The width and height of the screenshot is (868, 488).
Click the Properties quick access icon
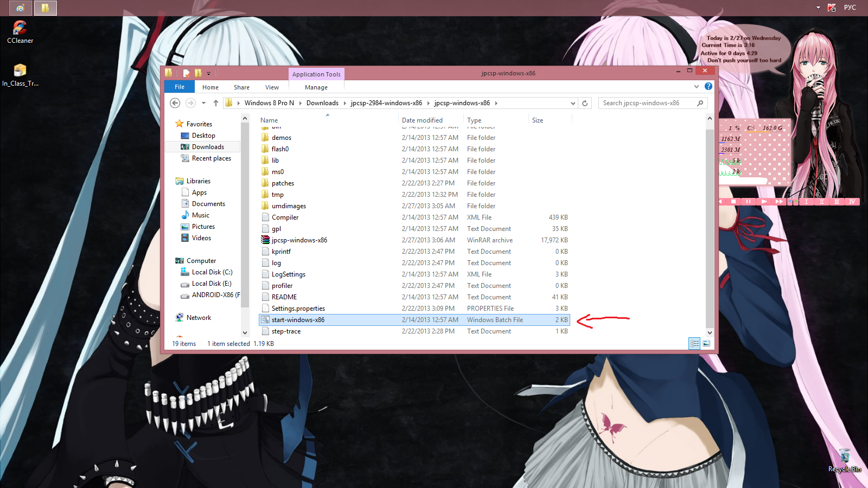coord(187,73)
